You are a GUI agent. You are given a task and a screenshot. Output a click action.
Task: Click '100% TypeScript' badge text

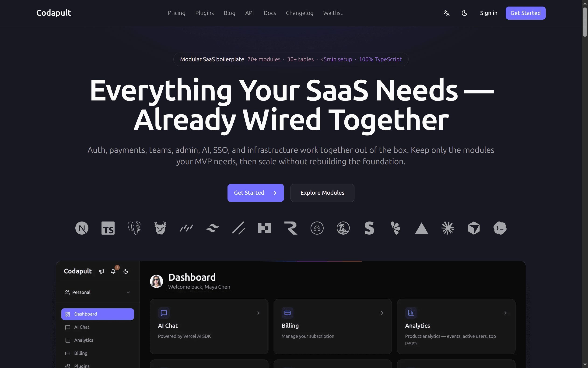click(380, 59)
